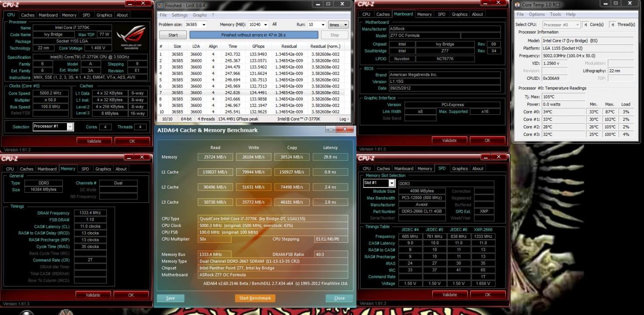The width and height of the screenshot is (644, 315).
Task: Open the ? help menu in LinX
Action: 213,15
